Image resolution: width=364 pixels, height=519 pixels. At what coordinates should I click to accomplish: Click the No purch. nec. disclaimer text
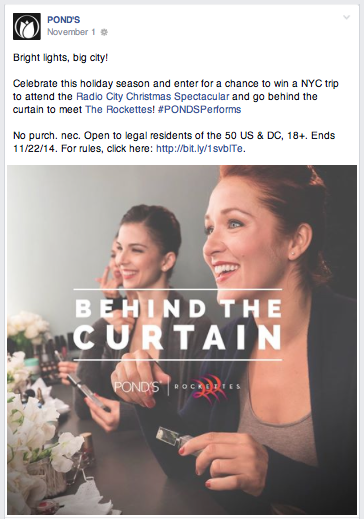(x=47, y=135)
